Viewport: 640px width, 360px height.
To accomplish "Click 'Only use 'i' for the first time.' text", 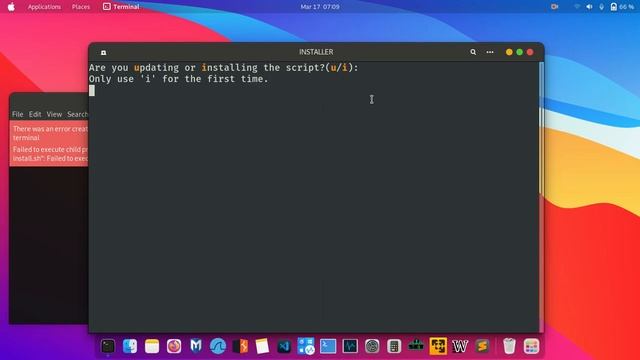I will click(178, 79).
